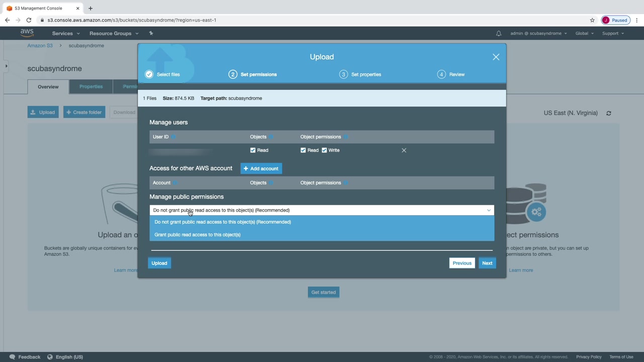This screenshot has height=362, width=644.
Task: Open the Global region dropdown
Action: [585, 33]
